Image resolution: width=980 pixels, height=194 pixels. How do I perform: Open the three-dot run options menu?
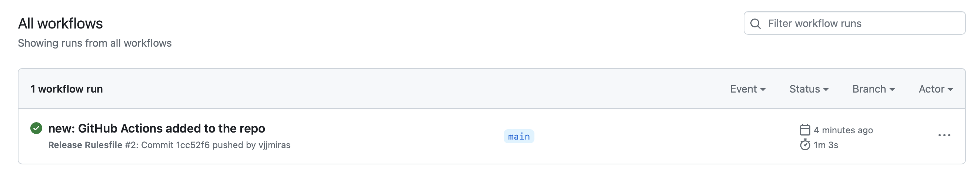(x=944, y=136)
